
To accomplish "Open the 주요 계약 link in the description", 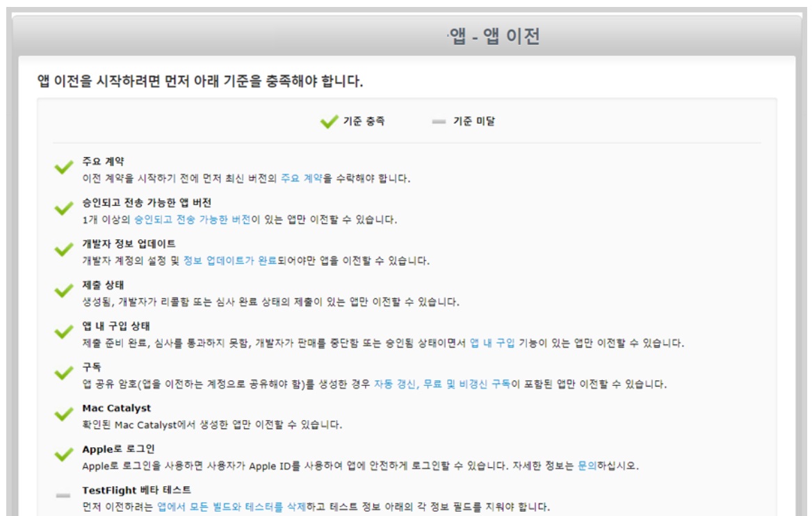I will point(302,179).
